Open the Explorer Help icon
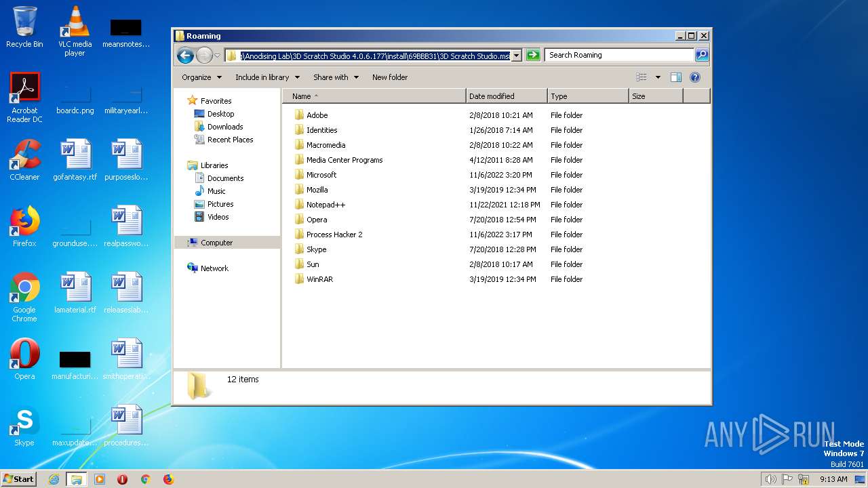Image resolution: width=868 pixels, height=488 pixels. (x=695, y=77)
